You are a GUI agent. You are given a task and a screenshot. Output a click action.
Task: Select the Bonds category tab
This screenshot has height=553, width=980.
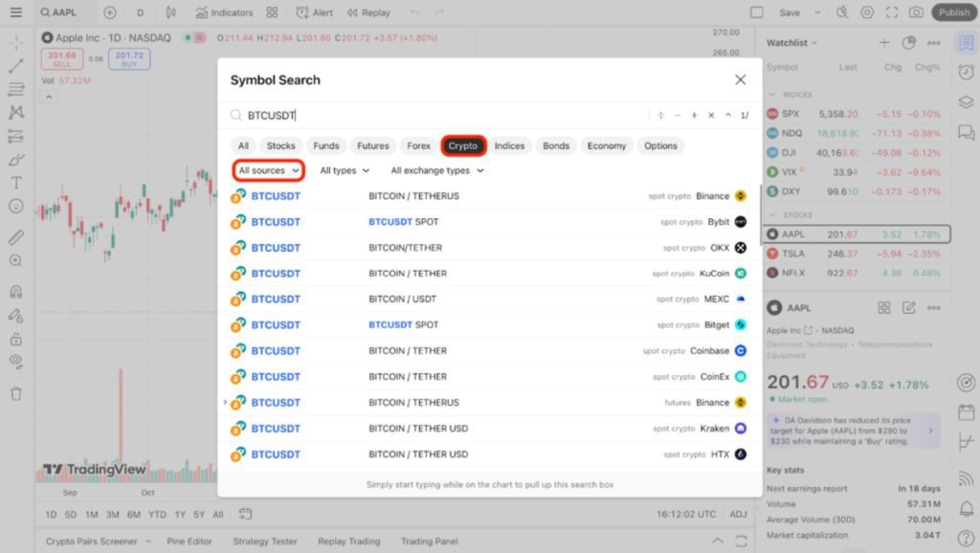556,145
